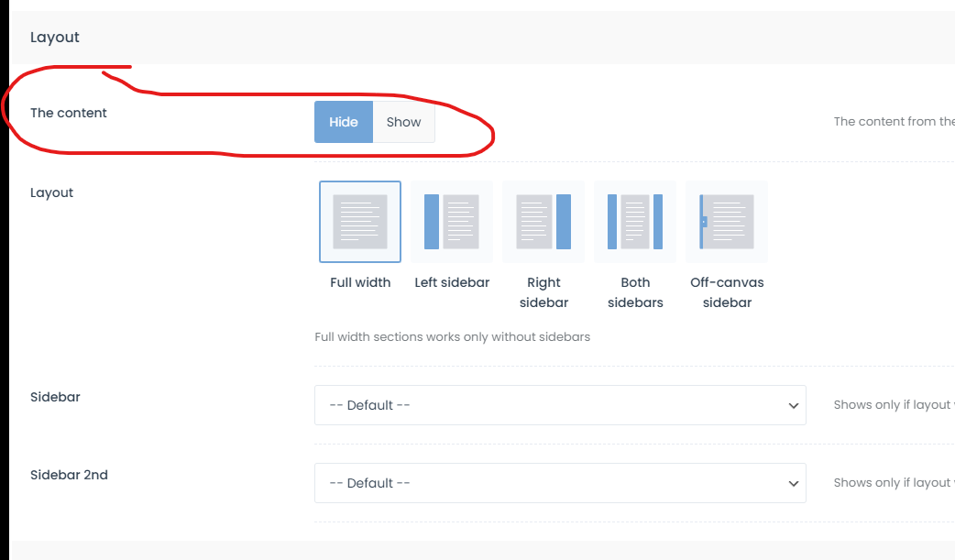
Task: Click the Right sidebar label text
Action: pyautogui.click(x=543, y=292)
